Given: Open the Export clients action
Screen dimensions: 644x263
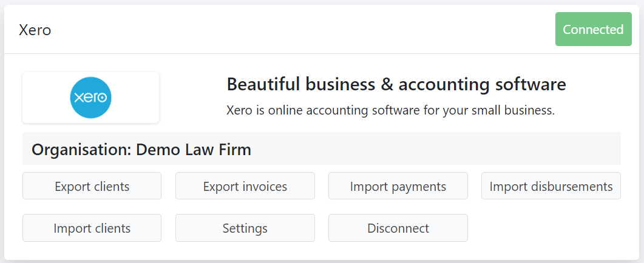Looking at the screenshot, I should click(92, 186).
